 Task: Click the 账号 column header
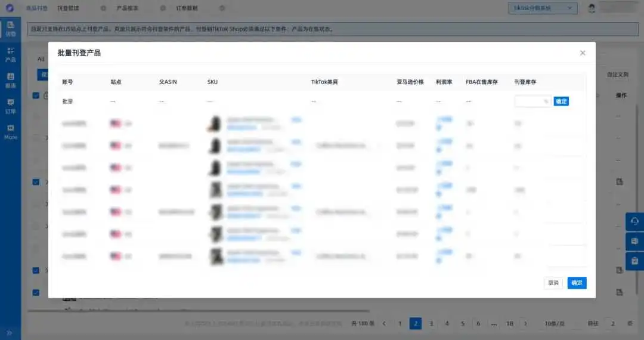pos(67,82)
